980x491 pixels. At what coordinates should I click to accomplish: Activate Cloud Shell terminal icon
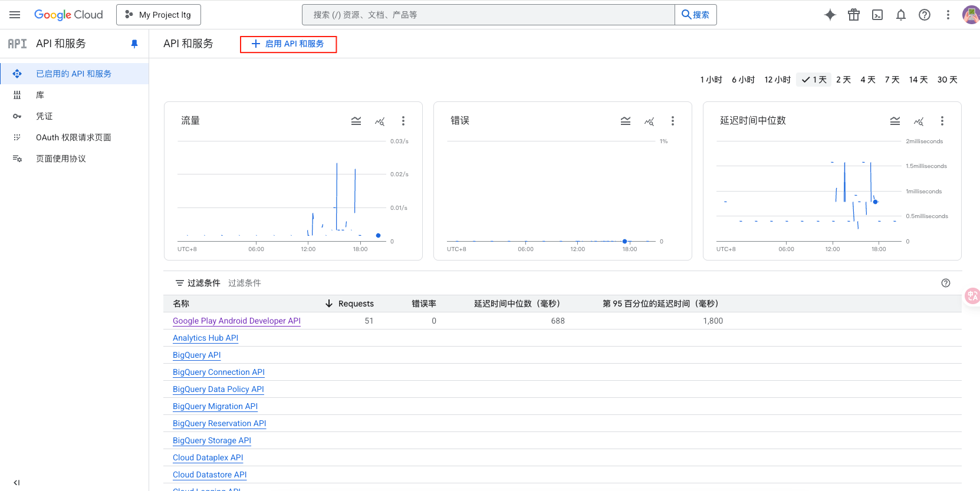click(x=877, y=15)
